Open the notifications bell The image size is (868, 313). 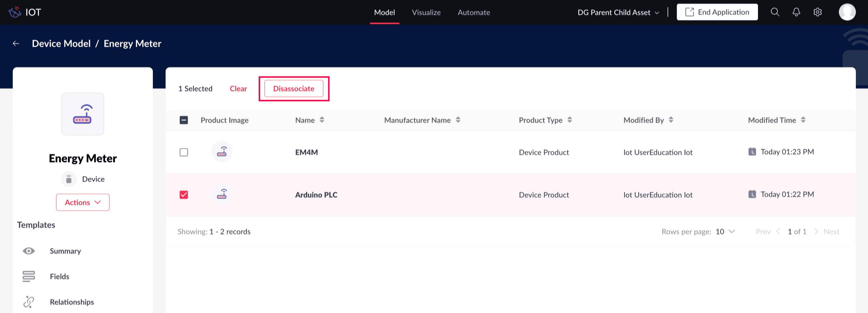[796, 12]
